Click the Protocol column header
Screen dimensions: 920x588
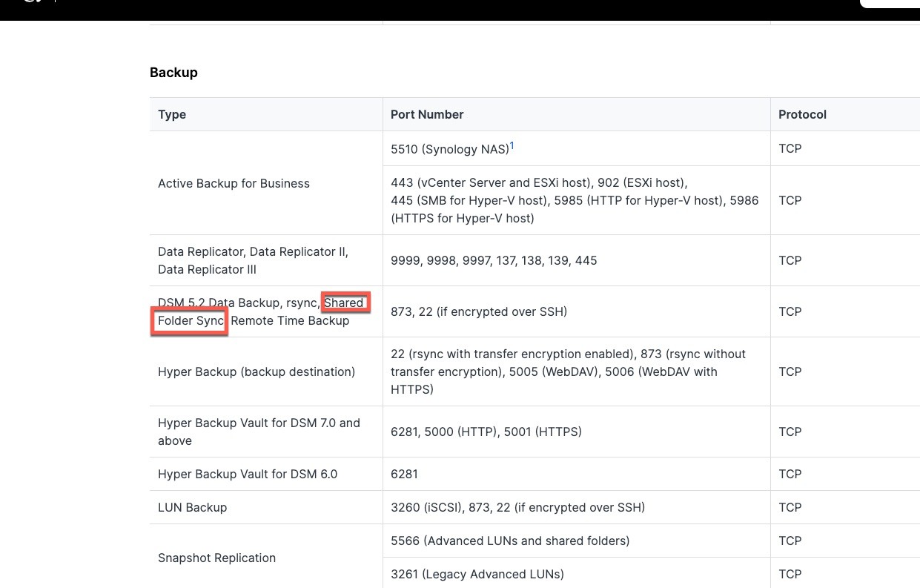(x=802, y=115)
